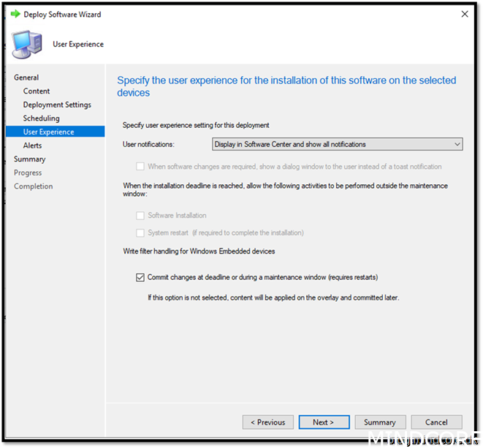Toggle the Commit changes at deadline checkbox

(x=140, y=278)
